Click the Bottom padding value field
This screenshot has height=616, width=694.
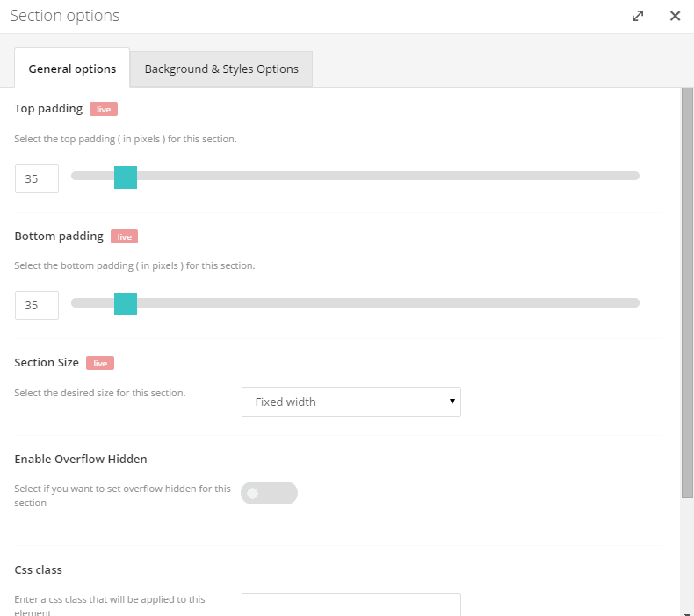(x=37, y=306)
